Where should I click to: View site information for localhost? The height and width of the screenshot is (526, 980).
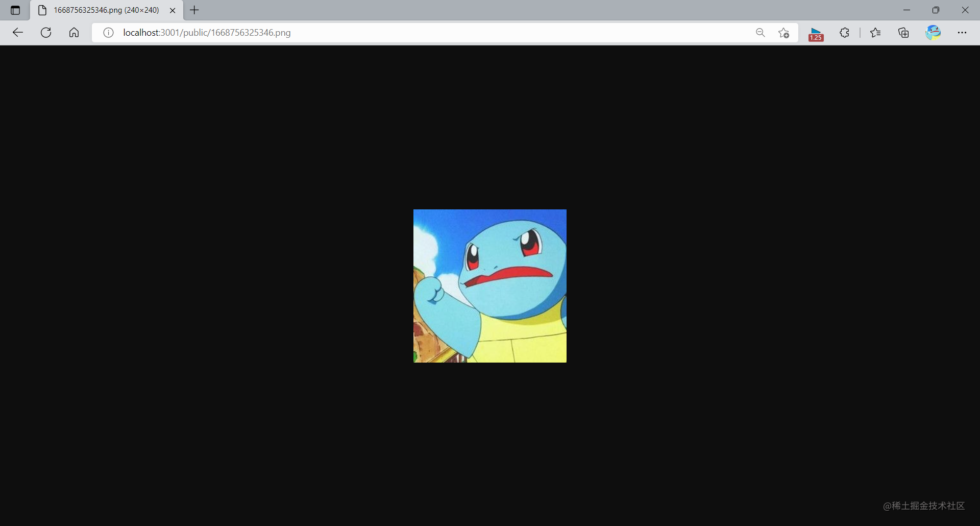coord(108,32)
